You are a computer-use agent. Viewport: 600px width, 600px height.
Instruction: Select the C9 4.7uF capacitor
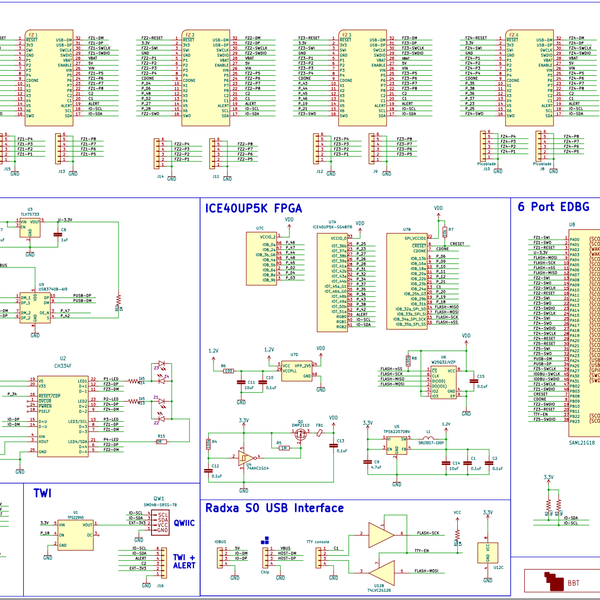coord(367,462)
